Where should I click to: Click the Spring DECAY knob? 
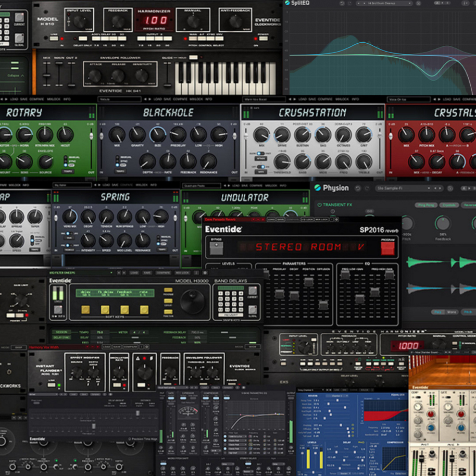(x=88, y=217)
